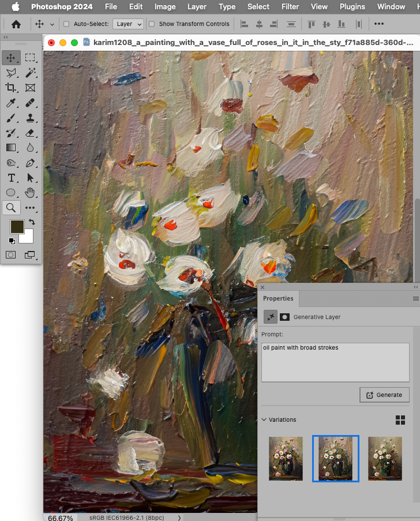420x521 pixels.
Task: Select the Eyedropper tool
Action: [x=11, y=103]
